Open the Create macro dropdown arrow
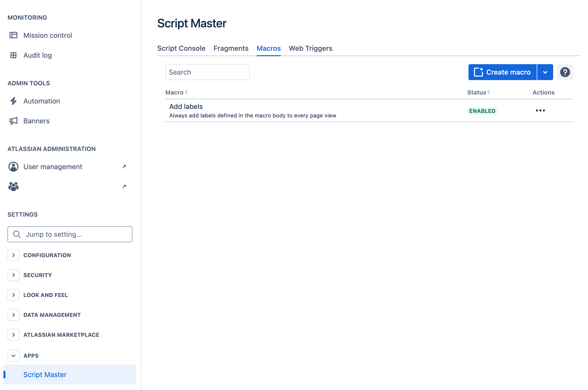Viewport: 588px width, 390px height. click(x=545, y=72)
